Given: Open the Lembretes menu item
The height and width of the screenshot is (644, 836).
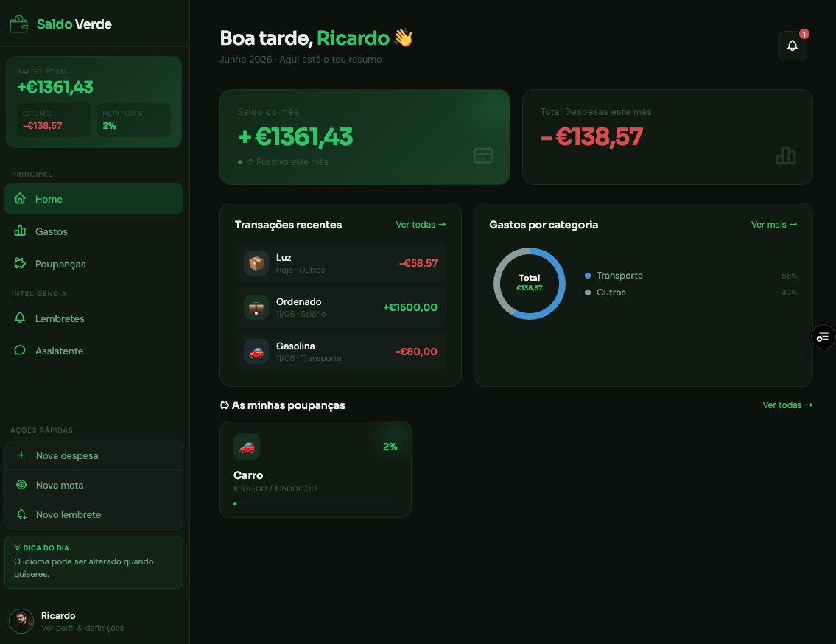Looking at the screenshot, I should click(x=94, y=318).
